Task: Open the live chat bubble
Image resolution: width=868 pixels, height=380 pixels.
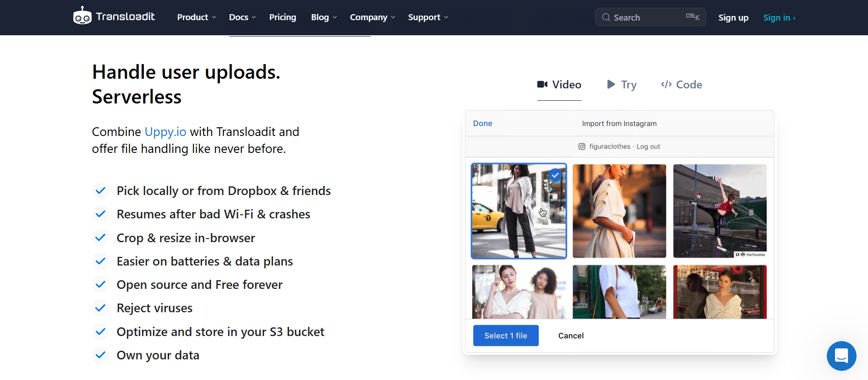Action: coord(841,356)
